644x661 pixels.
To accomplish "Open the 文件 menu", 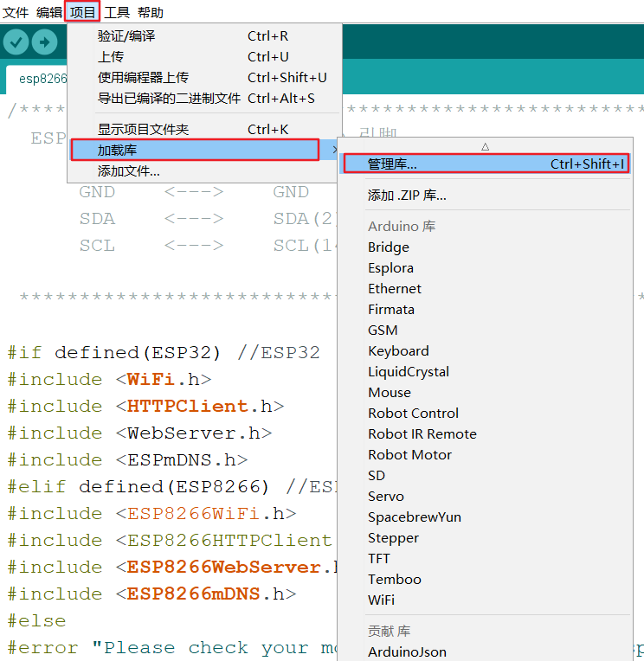I will tap(16, 12).
